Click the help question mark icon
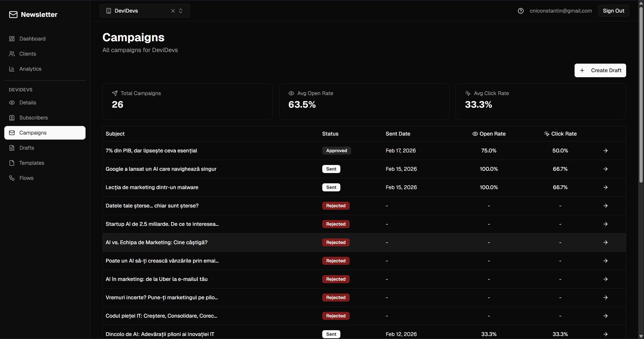This screenshot has height=339, width=644. click(x=520, y=11)
